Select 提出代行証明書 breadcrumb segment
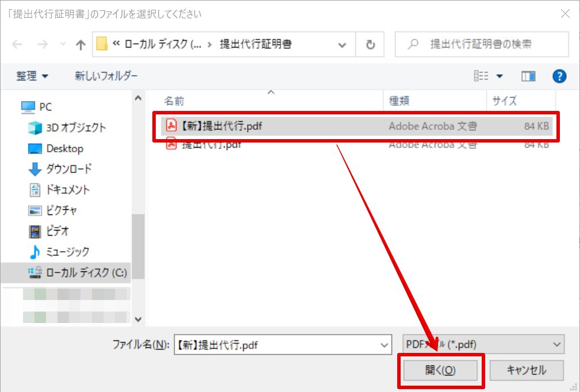This screenshot has height=392, width=580. (x=256, y=44)
